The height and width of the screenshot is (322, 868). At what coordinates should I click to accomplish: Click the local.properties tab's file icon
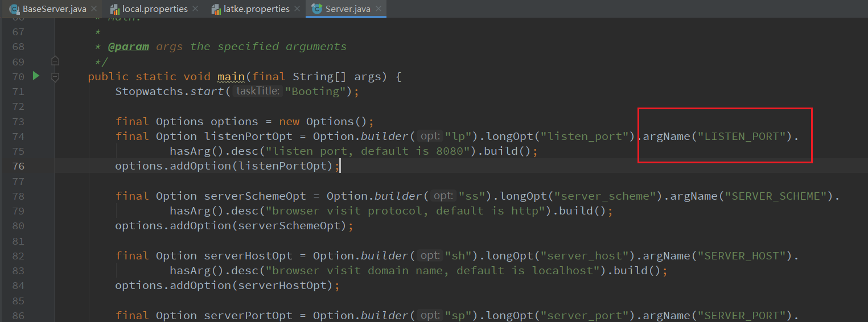click(114, 9)
